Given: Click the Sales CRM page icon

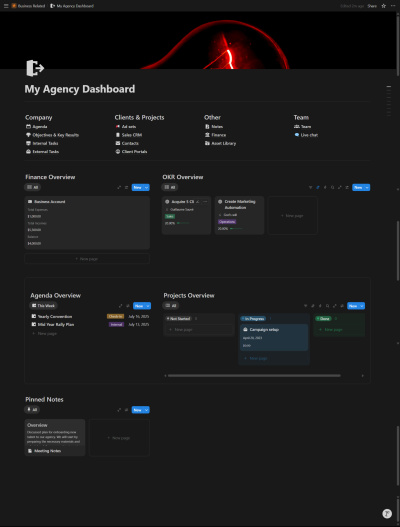Looking at the screenshot, I should 118,135.
